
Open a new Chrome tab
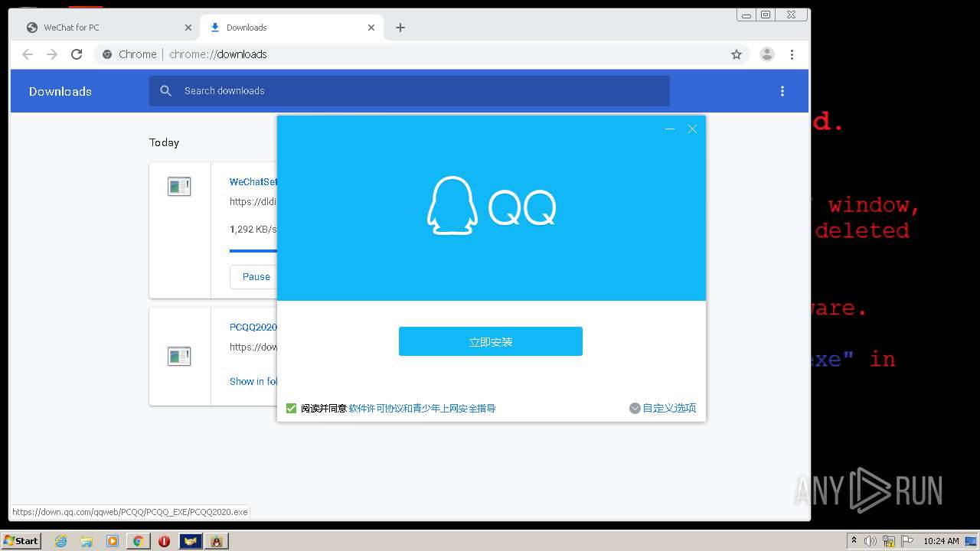click(400, 28)
